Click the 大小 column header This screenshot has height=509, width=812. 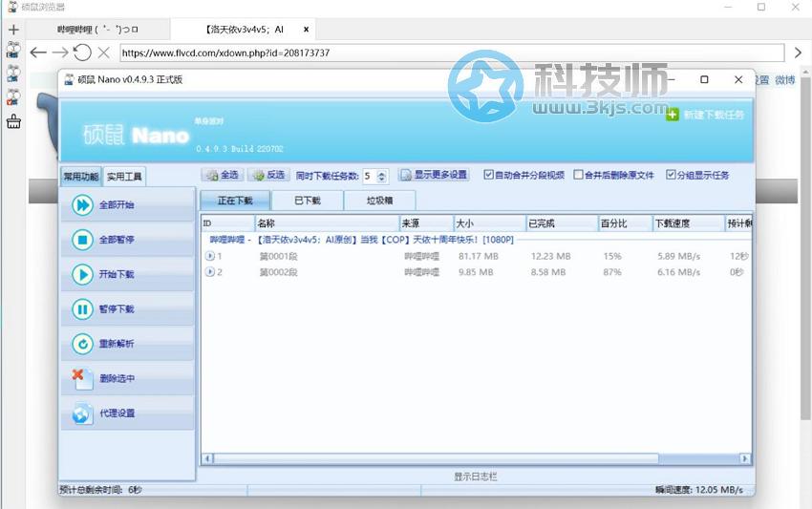pyautogui.click(x=490, y=223)
